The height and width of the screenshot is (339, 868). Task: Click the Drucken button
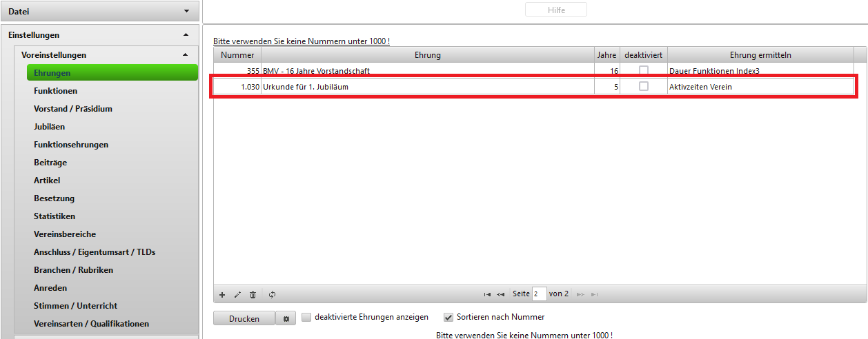[x=244, y=318]
